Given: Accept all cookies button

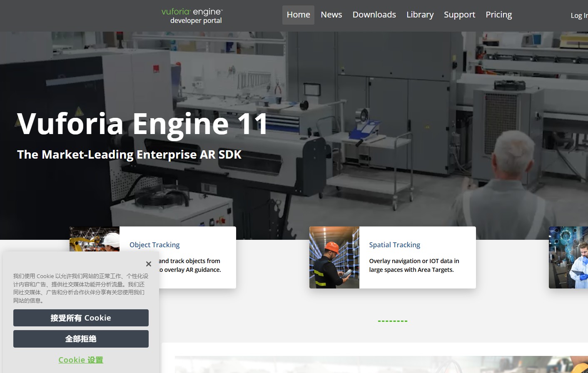Looking at the screenshot, I should tap(81, 318).
